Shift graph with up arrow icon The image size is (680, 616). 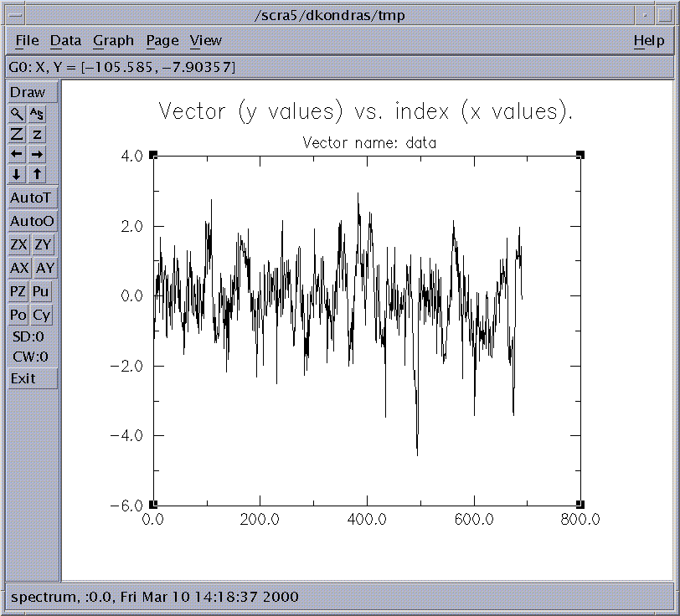pos(38,174)
